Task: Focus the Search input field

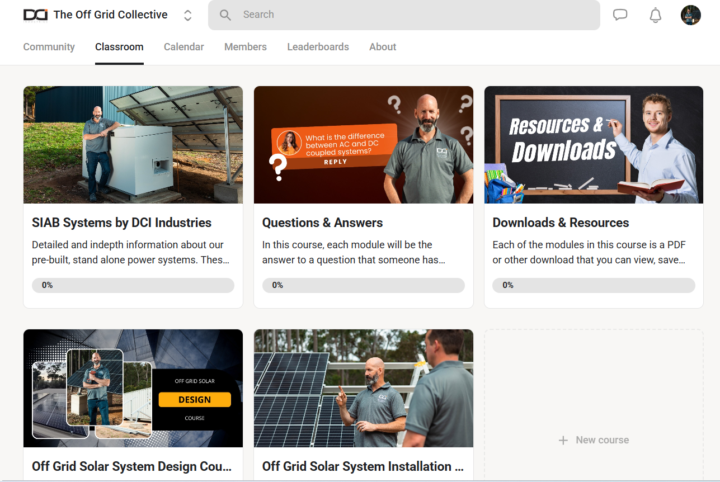Action: coord(404,15)
